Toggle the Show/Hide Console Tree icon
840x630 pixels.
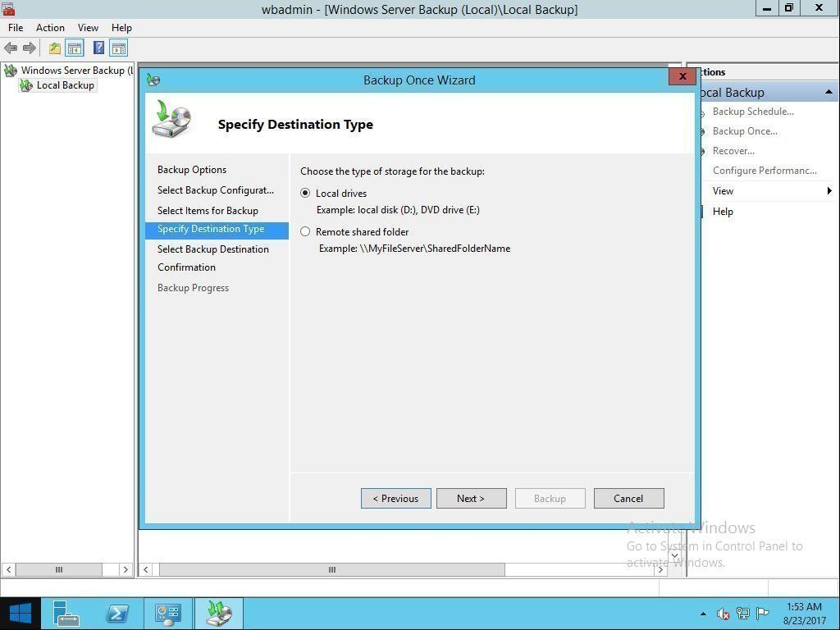(75, 48)
